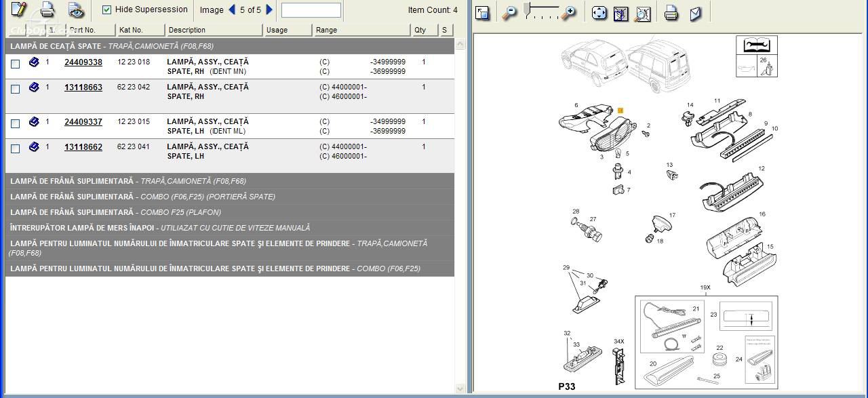Expand number plate lamp TRAPĂ,CAMIONETĂ (F08,F68) section
The height and width of the screenshot is (398, 868).
(x=230, y=248)
